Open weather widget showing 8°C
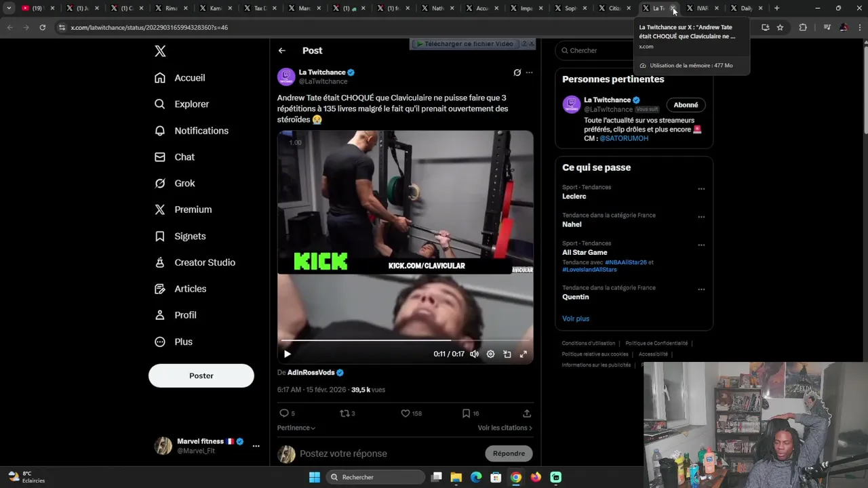Screen dimensions: 868x488 point(27,477)
